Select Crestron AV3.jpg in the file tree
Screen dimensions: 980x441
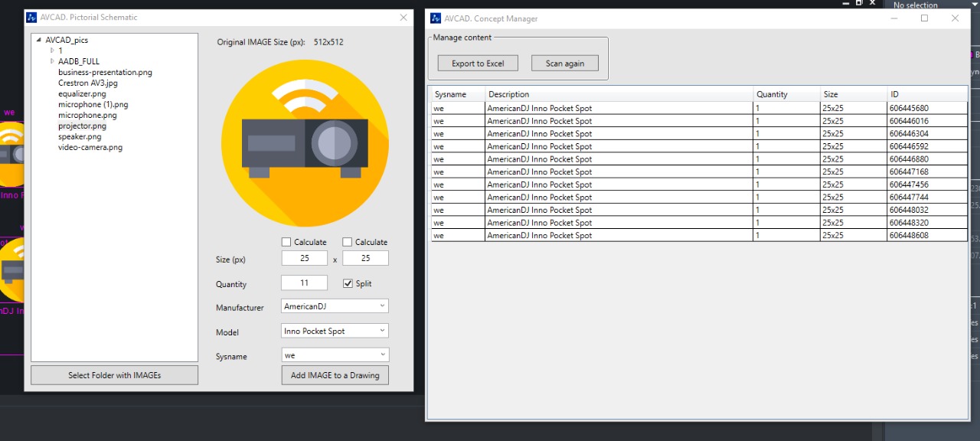pos(88,83)
